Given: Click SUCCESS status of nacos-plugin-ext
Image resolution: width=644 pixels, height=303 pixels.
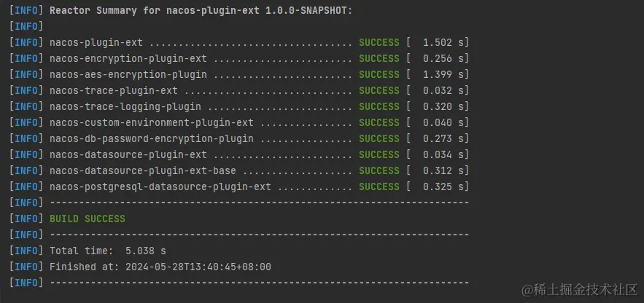Looking at the screenshot, I should tap(379, 43).
